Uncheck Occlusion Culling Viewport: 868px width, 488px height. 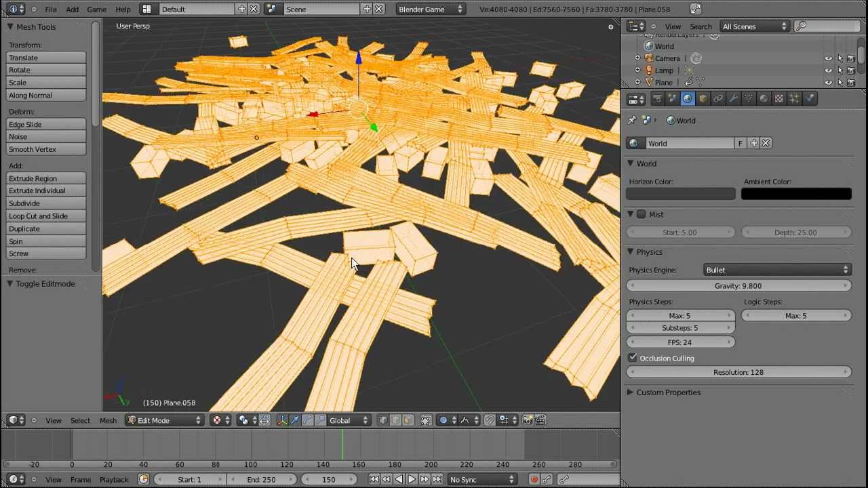[633, 358]
